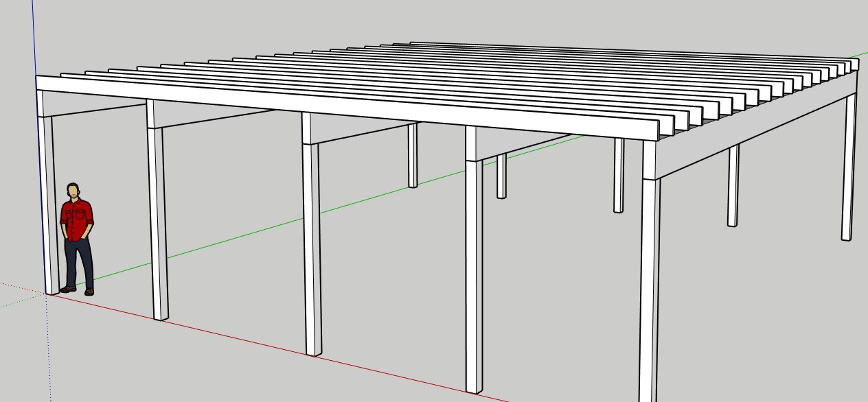Select the human scale figure in red shirt
Image resolution: width=868 pixels, height=402 pixels.
pyautogui.click(x=77, y=239)
